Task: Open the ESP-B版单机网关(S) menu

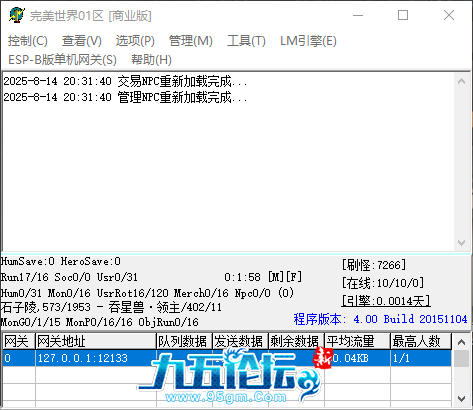Action: [62, 60]
